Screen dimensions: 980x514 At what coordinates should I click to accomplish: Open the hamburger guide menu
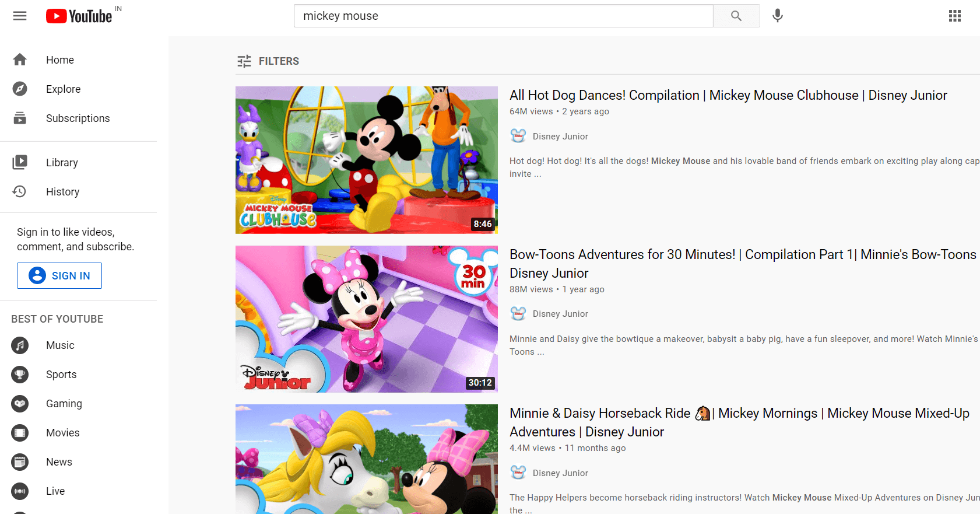click(20, 16)
